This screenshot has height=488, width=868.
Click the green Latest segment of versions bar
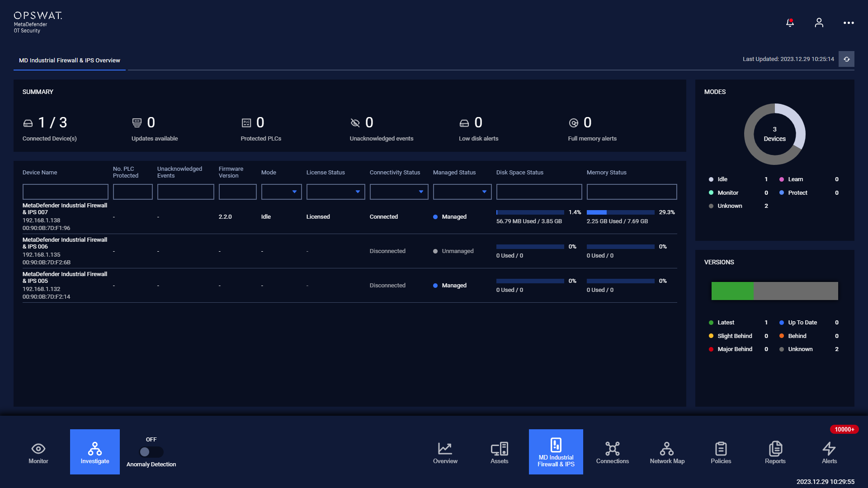pyautogui.click(x=732, y=291)
